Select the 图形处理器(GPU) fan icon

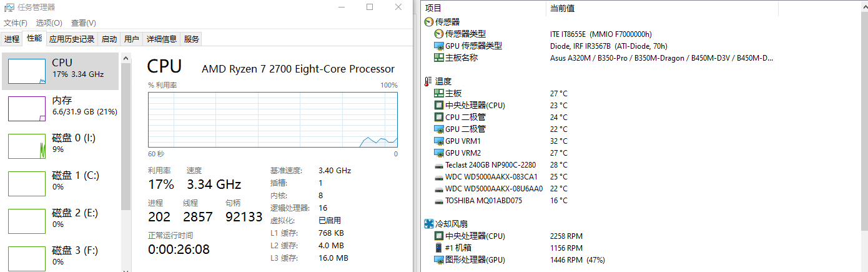(438, 259)
